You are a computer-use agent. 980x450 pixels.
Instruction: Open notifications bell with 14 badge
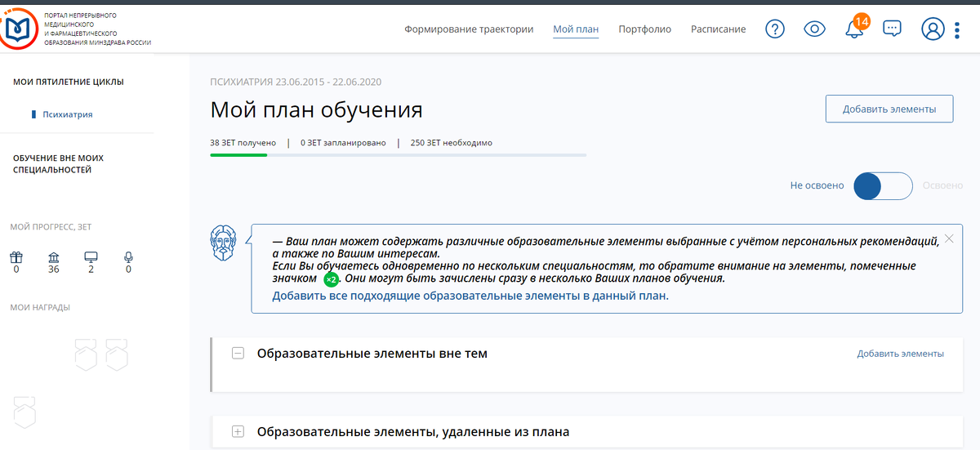(x=855, y=27)
